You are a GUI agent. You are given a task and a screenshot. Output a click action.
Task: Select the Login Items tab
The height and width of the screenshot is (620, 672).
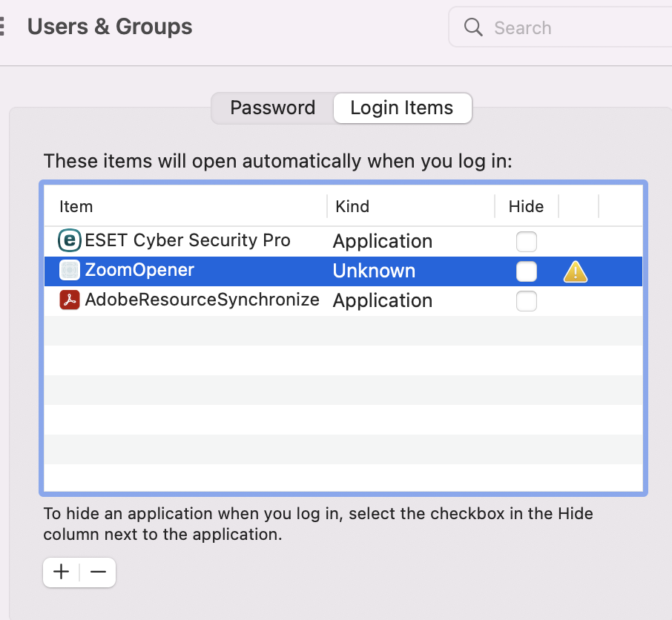pyautogui.click(x=401, y=108)
